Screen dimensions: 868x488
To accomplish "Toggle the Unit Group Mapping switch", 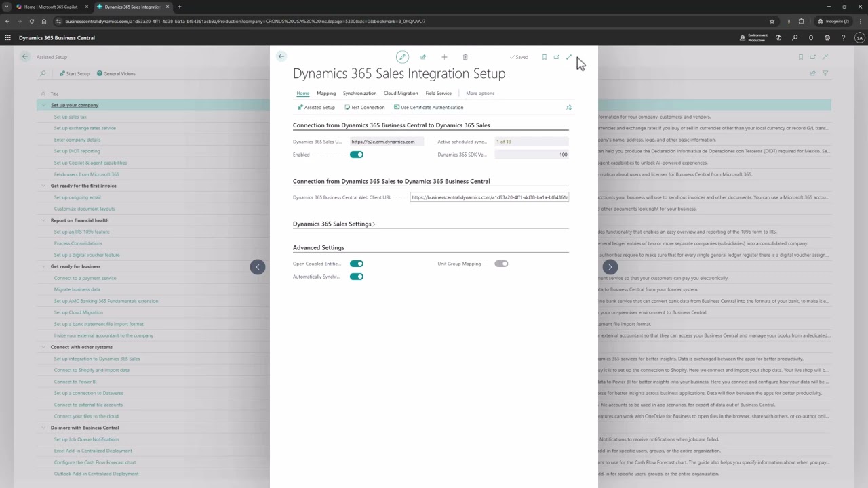I will point(501,264).
